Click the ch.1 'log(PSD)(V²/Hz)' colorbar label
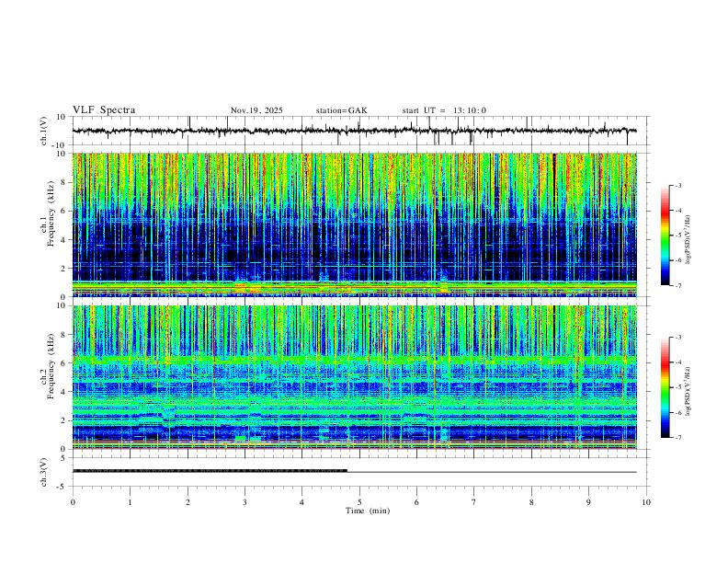Screen dimensions: 728x563 (x=688, y=240)
